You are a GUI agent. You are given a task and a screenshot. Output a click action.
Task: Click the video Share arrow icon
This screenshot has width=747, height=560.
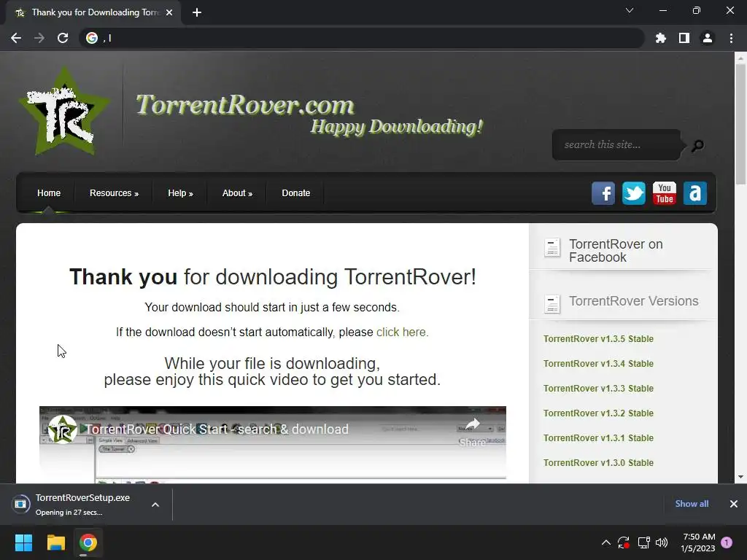(x=472, y=424)
